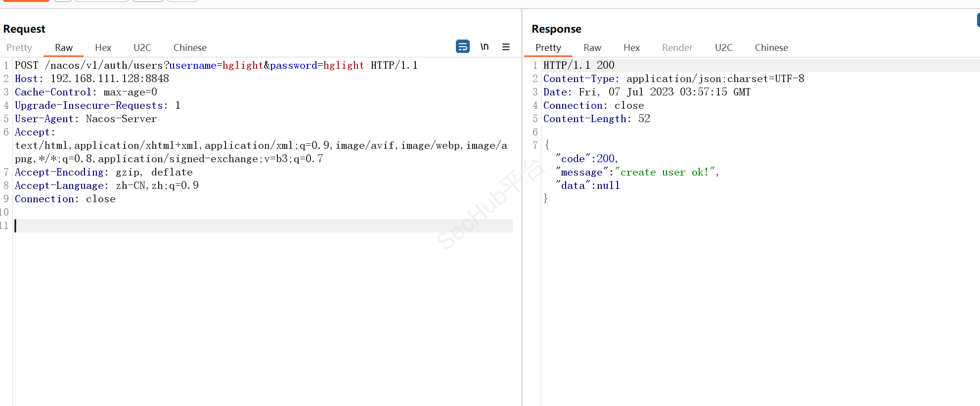Open the Chinese tab in Request
Screen dimensions: 980x406
(x=190, y=47)
